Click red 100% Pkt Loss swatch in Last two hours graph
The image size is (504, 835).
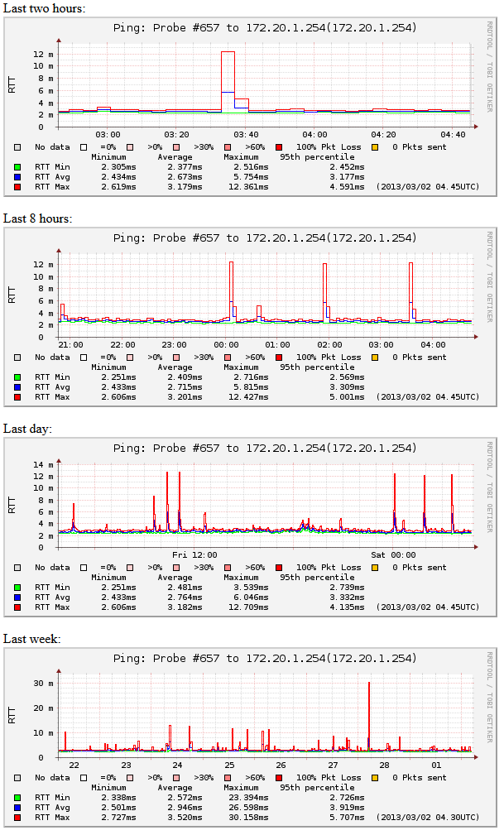tap(279, 146)
